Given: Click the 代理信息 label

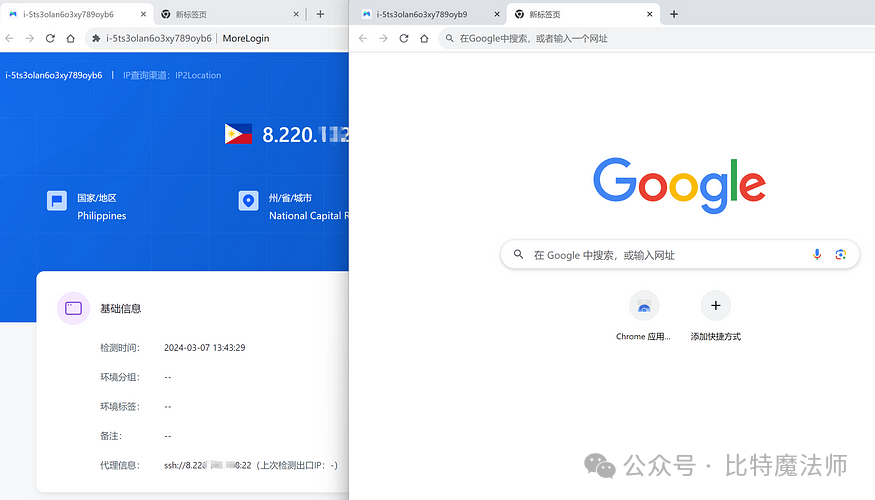Looking at the screenshot, I should [119, 465].
